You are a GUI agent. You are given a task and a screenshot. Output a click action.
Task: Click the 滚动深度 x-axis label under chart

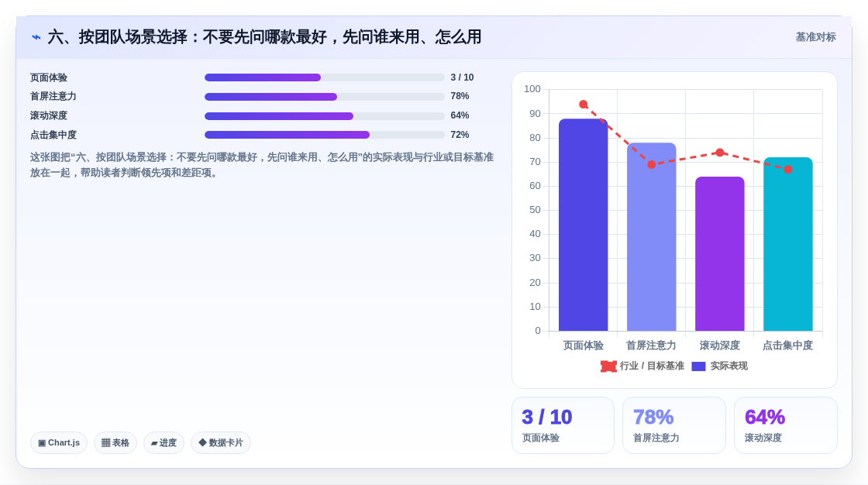pyautogui.click(x=720, y=346)
